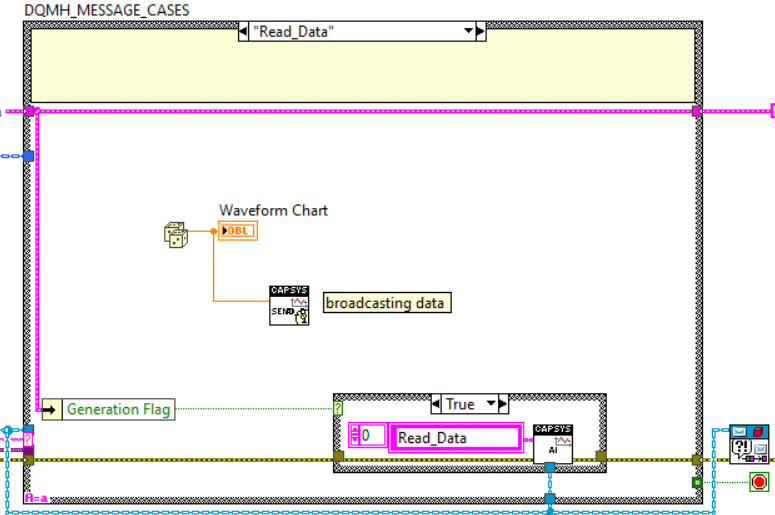Select the broadcasting data comment label
The height and width of the screenshot is (515, 775).
pos(387,302)
